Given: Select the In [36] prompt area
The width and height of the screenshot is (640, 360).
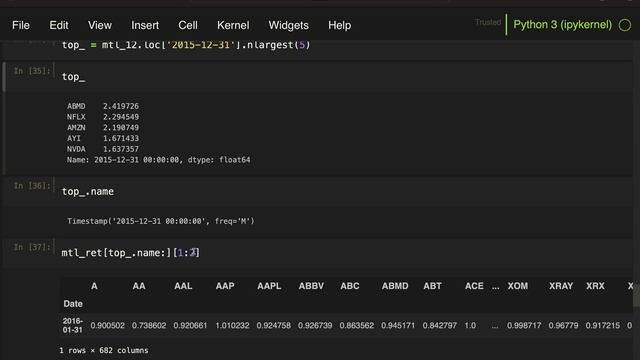Looking at the screenshot, I should (32, 186).
